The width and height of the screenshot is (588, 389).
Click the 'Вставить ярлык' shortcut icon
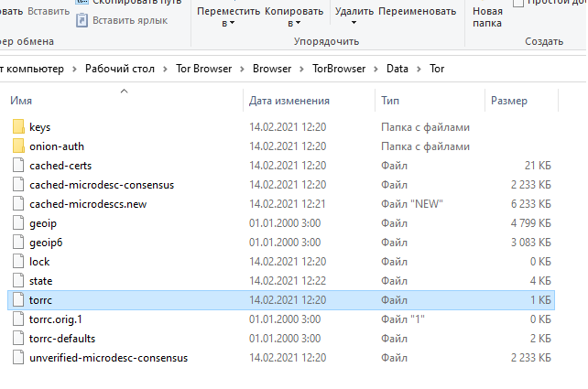[x=82, y=19]
